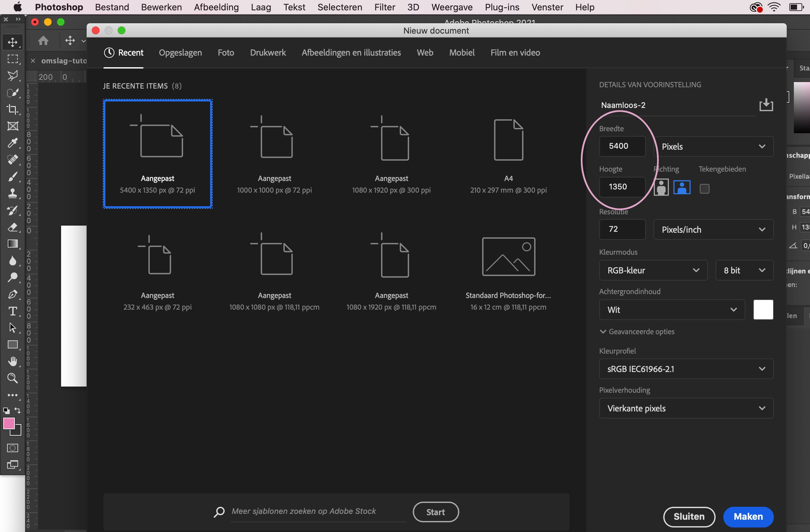Select the Horizontal Type tool

point(13,311)
